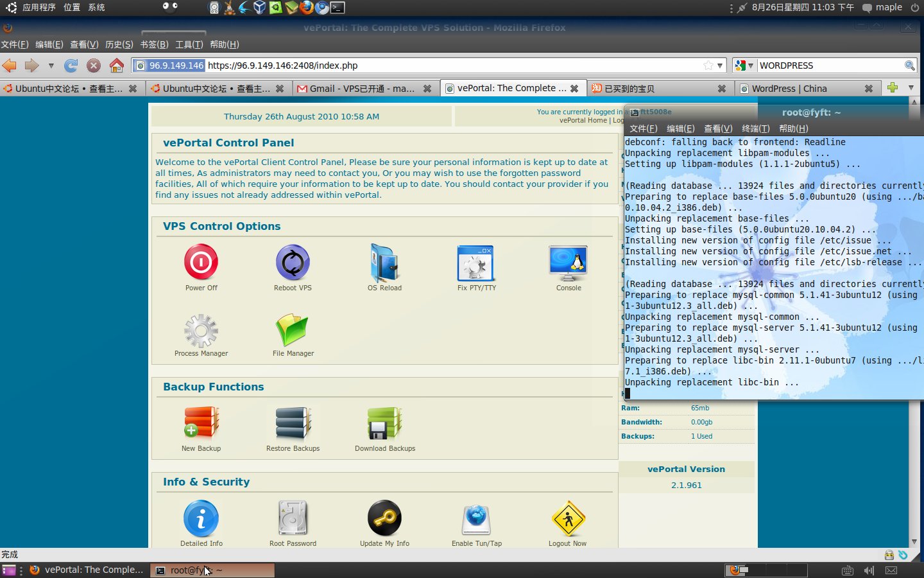Click the vePortal Home link

click(583, 120)
